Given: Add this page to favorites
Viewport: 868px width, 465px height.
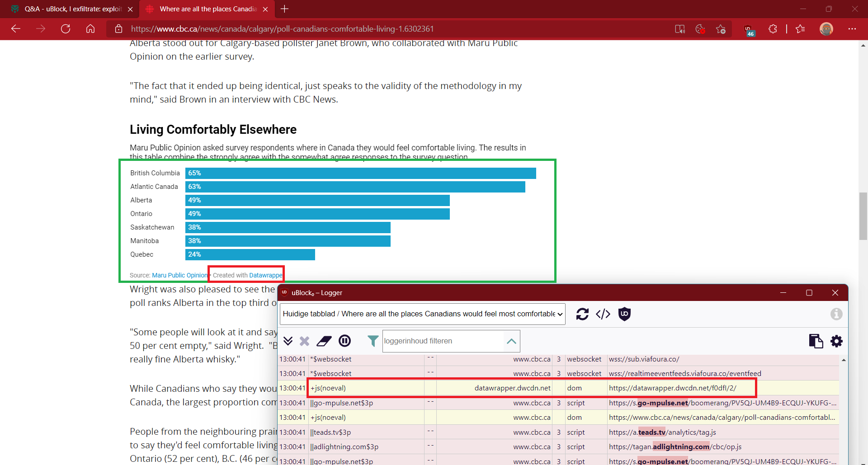Looking at the screenshot, I should 721,29.
